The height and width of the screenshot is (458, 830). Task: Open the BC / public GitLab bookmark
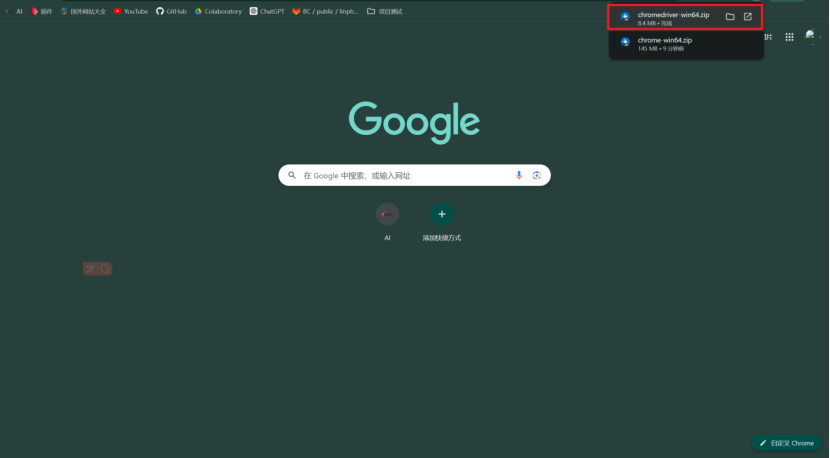326,11
